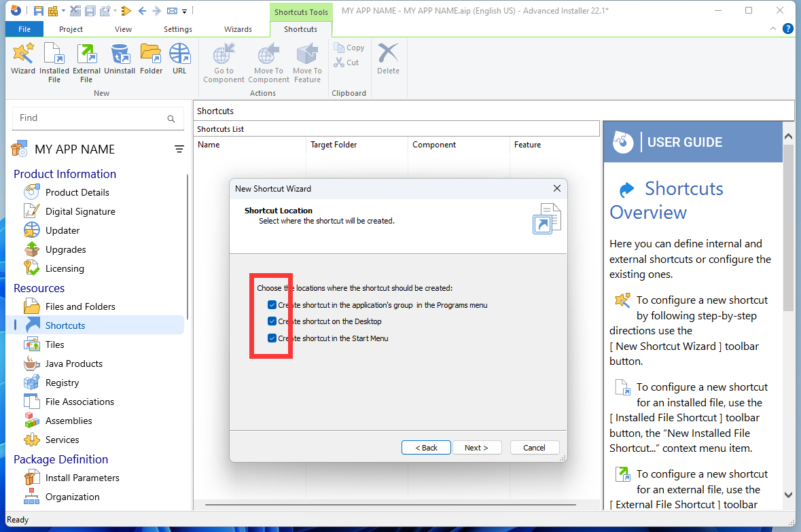Open the project view options menu
Viewport: 801px width, 532px height.
point(179,149)
